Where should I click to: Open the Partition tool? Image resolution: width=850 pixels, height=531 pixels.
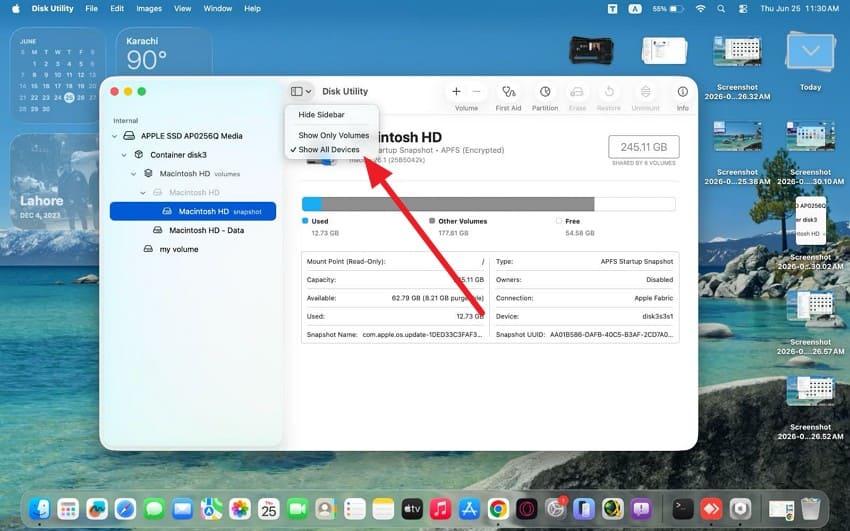click(x=545, y=92)
